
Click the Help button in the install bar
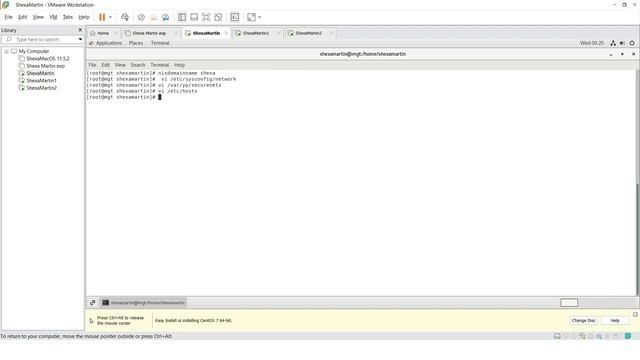pos(615,320)
